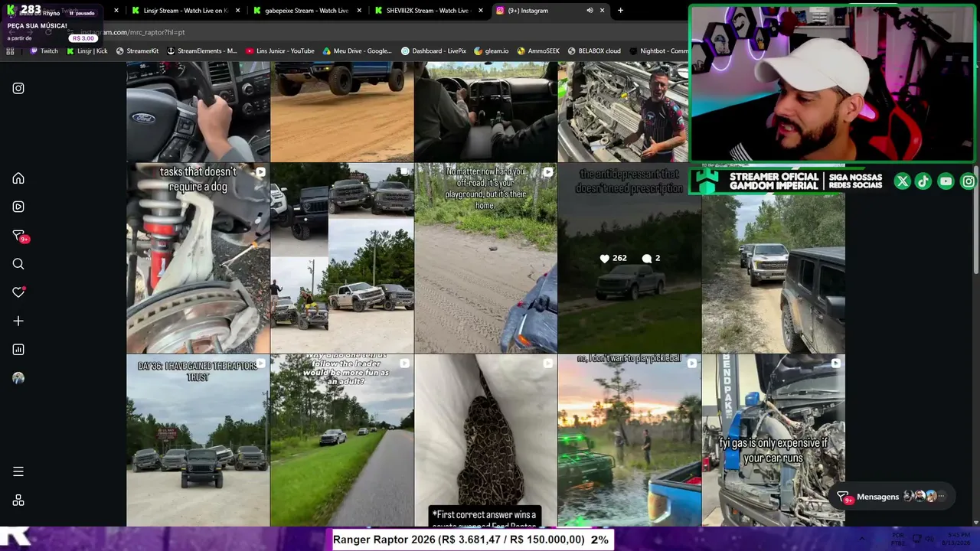The image size is (980, 551).
Task: Open the BELABOX cloud bookmark
Action: (594, 51)
